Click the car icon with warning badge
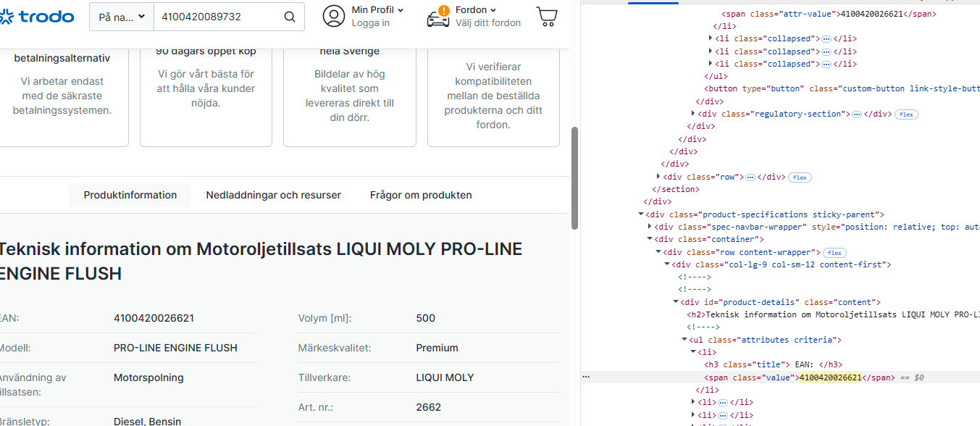Screen dimensions: 980x426 click(438, 16)
